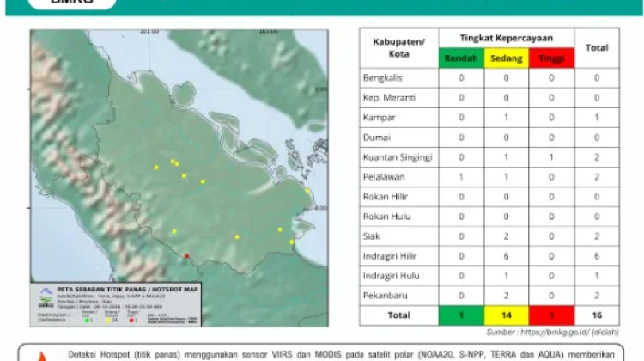644x361 pixels.
Task: Click Kuantan Singingi Tinggi value '1'
Action: (x=551, y=157)
